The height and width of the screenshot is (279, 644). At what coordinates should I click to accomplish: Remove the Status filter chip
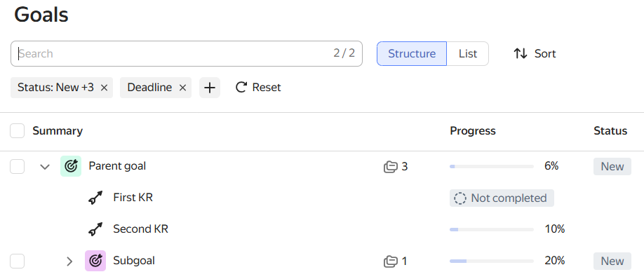[104, 88]
